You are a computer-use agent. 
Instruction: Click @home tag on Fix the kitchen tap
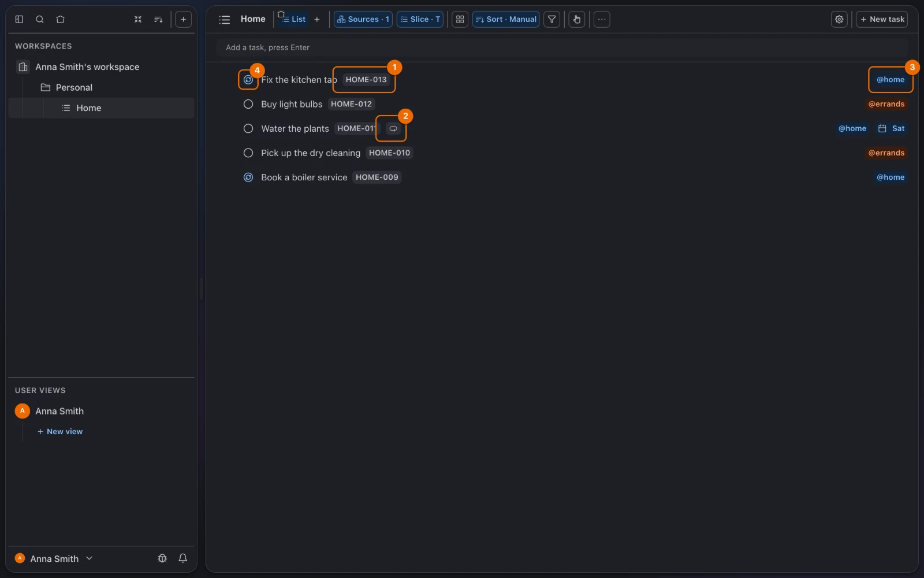(x=891, y=80)
